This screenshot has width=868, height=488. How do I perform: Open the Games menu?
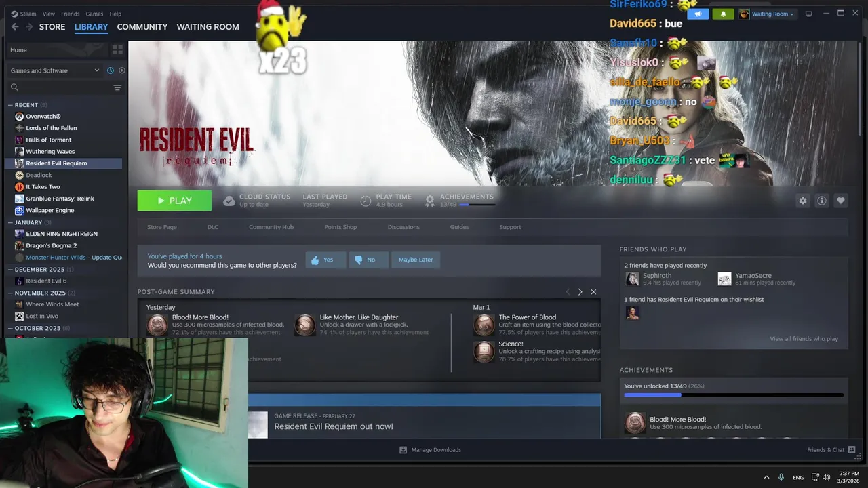click(94, 14)
